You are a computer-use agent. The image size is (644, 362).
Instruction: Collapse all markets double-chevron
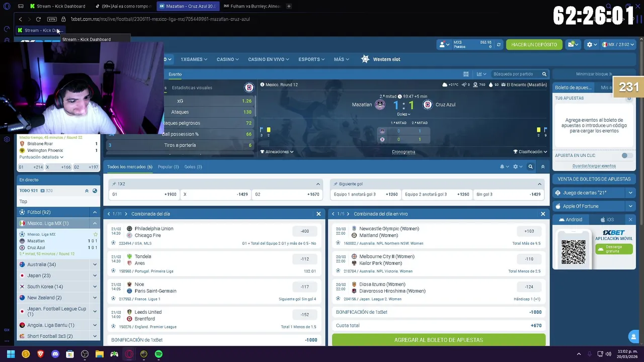pos(542,166)
